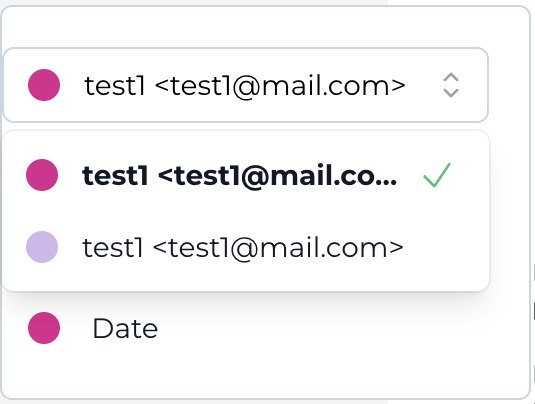Click the email address in the collapsed selector
535x404 pixels.
click(x=280, y=87)
